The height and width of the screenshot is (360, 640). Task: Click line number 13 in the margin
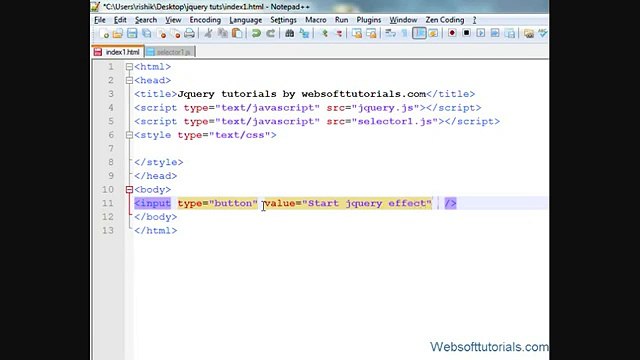(x=108, y=231)
